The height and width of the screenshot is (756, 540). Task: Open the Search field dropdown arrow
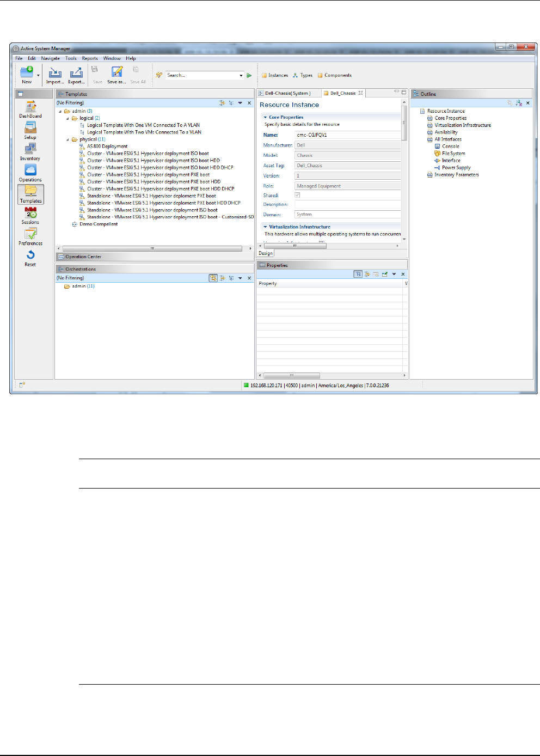[x=241, y=76]
